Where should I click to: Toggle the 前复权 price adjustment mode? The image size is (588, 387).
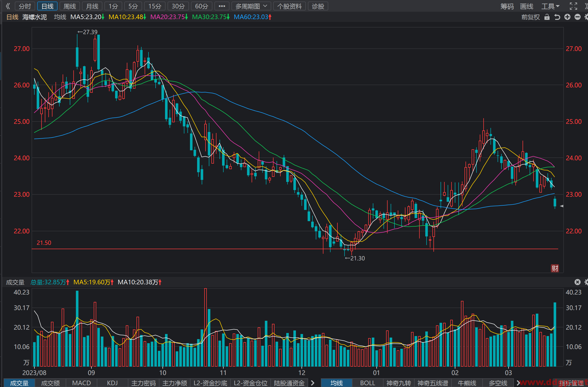point(530,17)
